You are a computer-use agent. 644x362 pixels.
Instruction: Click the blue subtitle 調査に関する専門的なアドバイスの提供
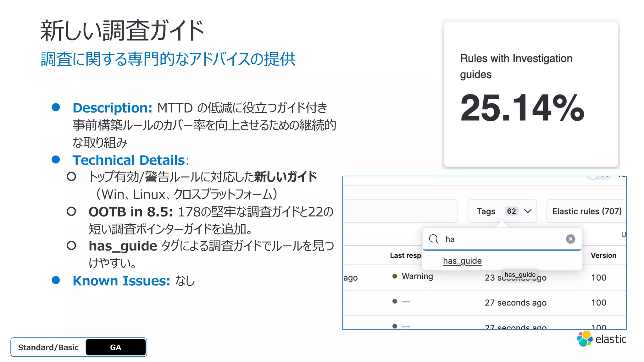pos(168,59)
